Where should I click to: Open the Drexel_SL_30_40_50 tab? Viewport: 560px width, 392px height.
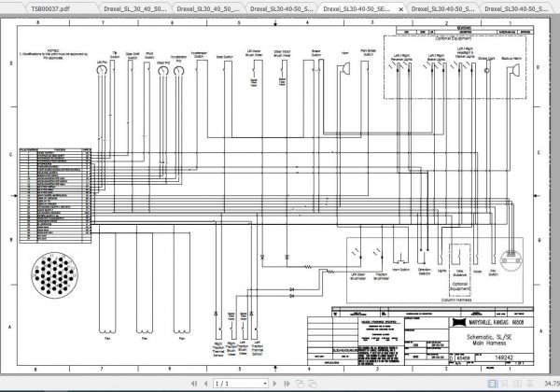135,8
